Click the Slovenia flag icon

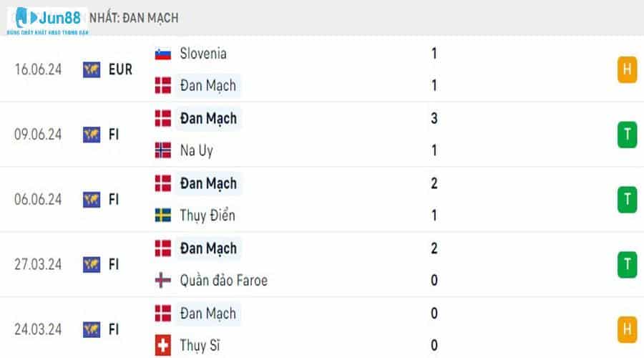point(163,53)
